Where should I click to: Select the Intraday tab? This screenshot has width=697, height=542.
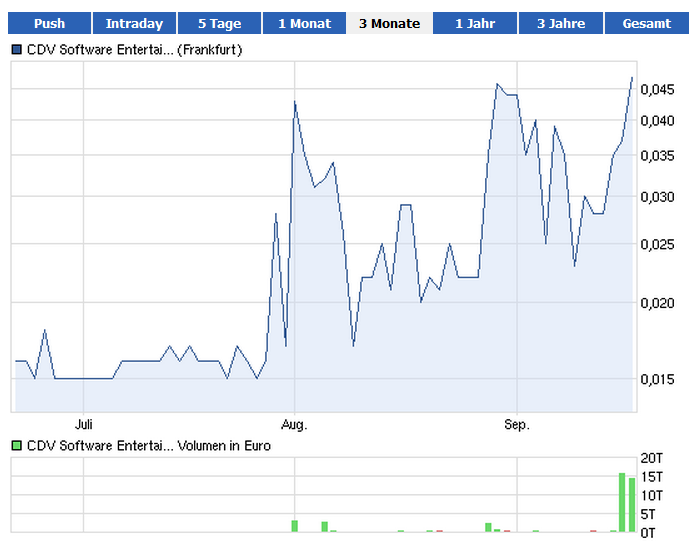click(134, 23)
